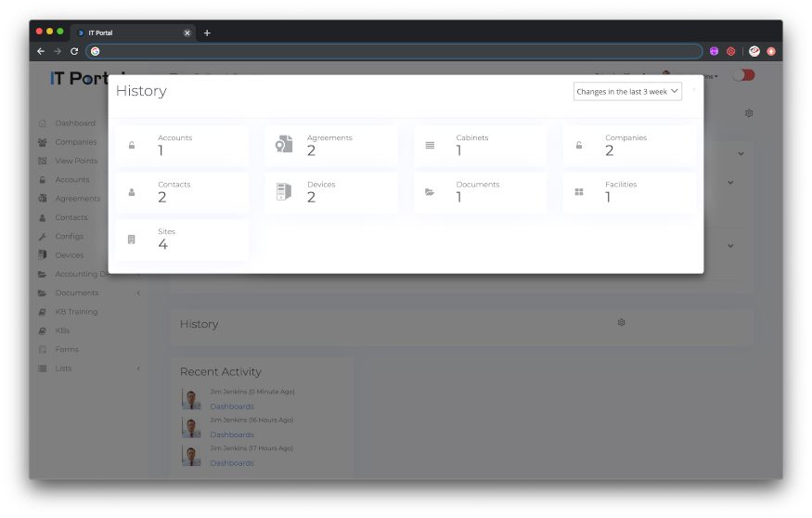
Task: Go back in the browser
Action: [41, 51]
